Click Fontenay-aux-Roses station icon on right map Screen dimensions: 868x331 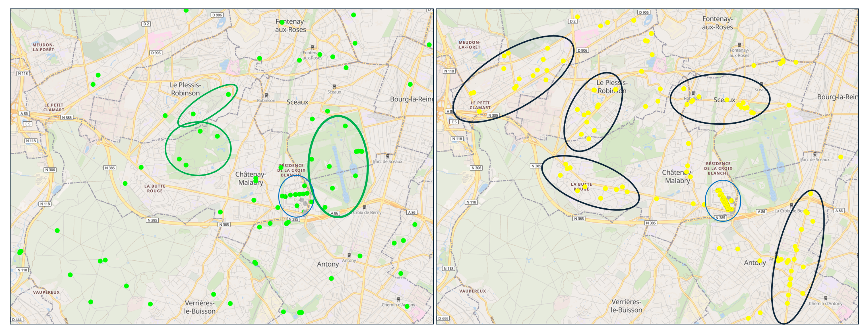point(739,45)
